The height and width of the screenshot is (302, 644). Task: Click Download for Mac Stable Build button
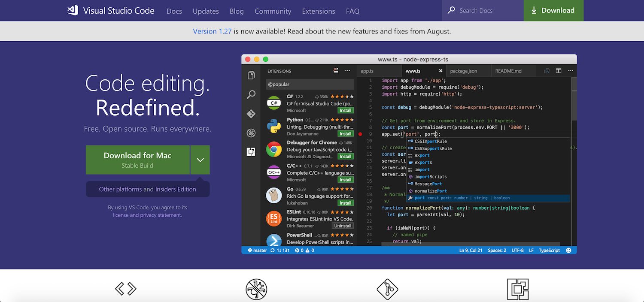138,160
